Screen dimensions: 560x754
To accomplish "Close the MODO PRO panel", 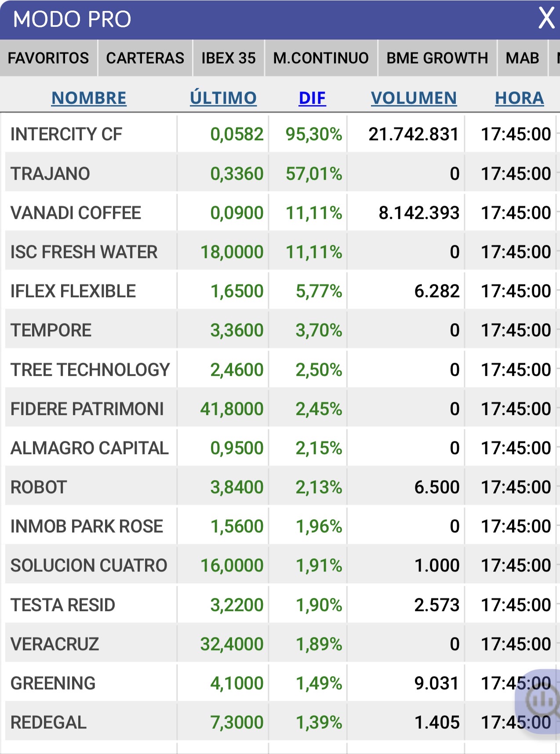I will (x=546, y=18).
